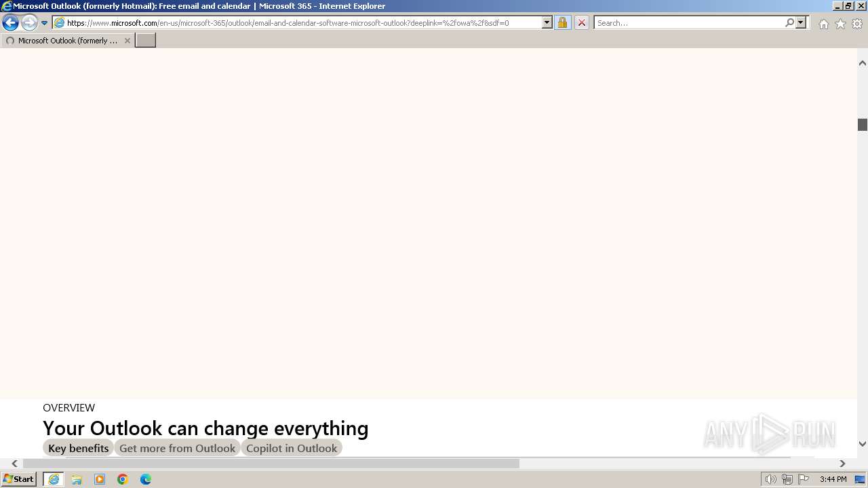Go forward with the Forward arrow button
868x488 pixels.
coord(29,22)
